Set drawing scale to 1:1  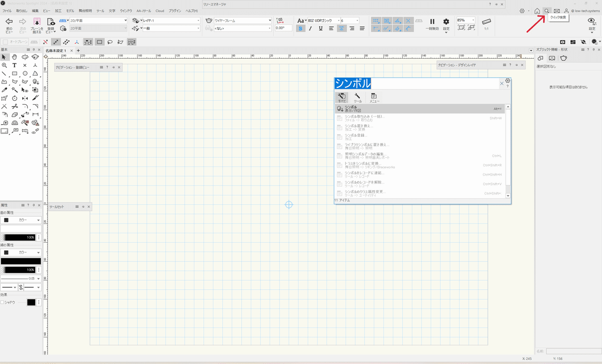click(486, 24)
